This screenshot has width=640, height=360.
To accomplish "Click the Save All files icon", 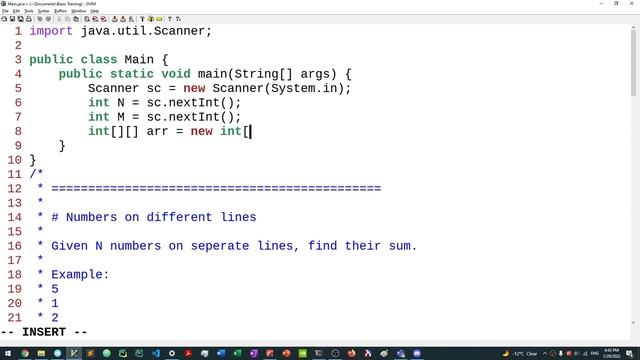I will pos(20,19).
